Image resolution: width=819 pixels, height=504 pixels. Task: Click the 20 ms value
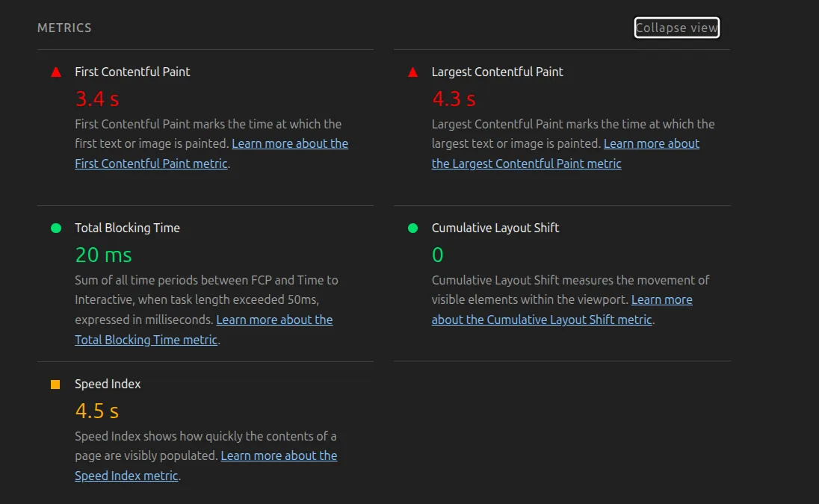tap(103, 255)
